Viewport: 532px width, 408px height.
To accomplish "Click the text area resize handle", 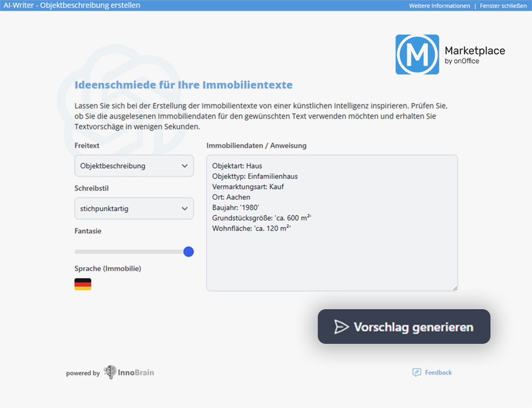I will (x=455, y=288).
